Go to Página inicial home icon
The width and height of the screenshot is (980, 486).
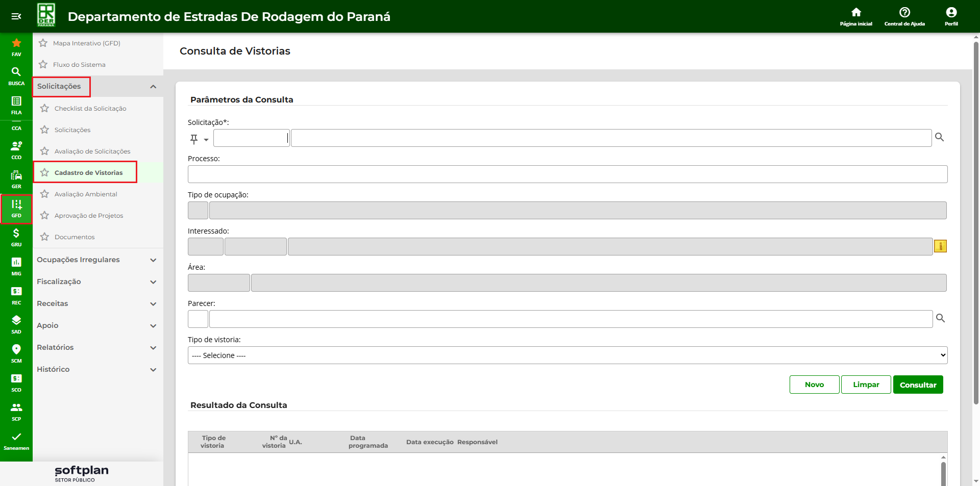[856, 16]
